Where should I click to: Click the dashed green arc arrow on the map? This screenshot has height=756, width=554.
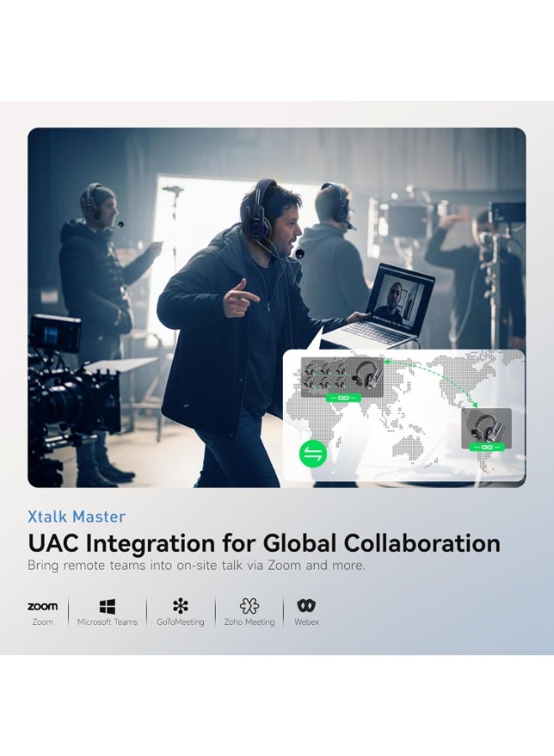431,379
